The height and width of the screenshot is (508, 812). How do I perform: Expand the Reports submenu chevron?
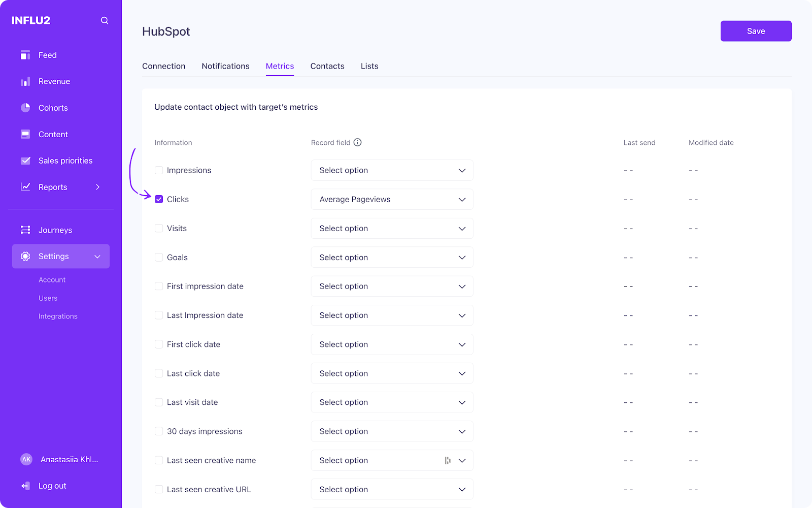pos(97,187)
